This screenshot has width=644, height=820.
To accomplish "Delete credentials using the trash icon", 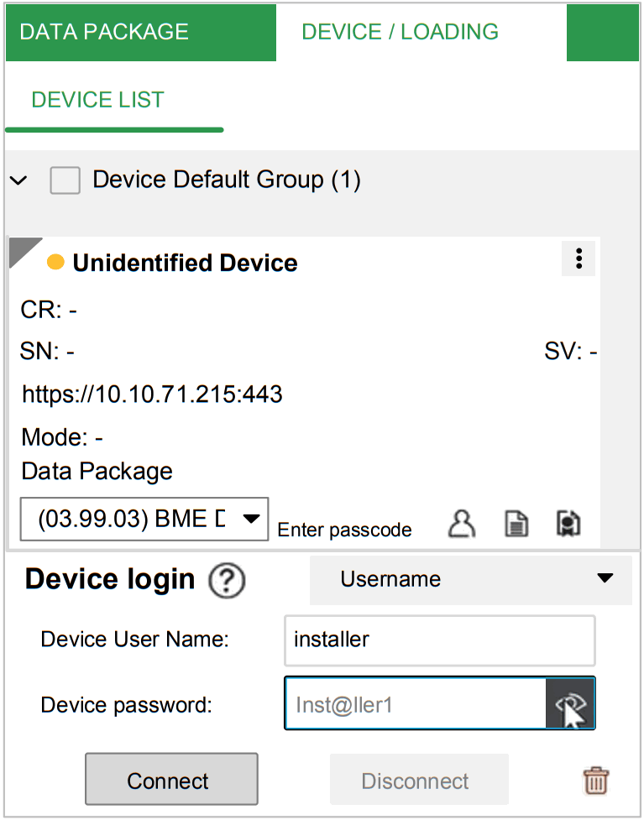I will pos(596,780).
